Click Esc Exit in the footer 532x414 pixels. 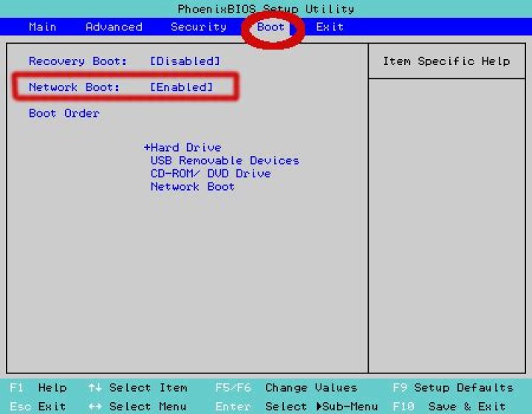point(38,406)
